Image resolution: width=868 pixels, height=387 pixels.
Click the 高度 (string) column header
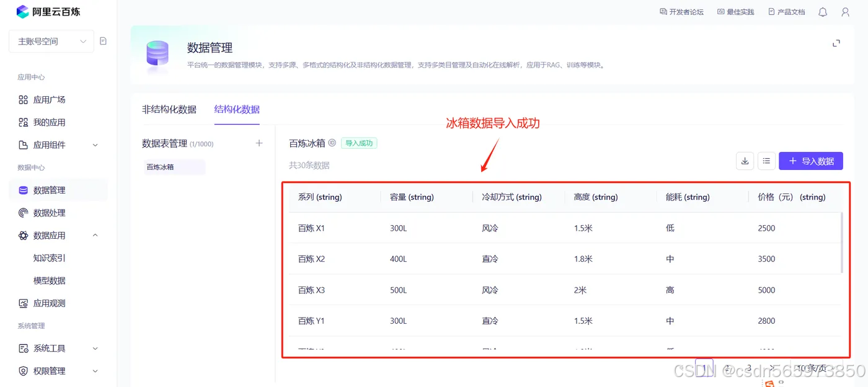click(x=596, y=197)
